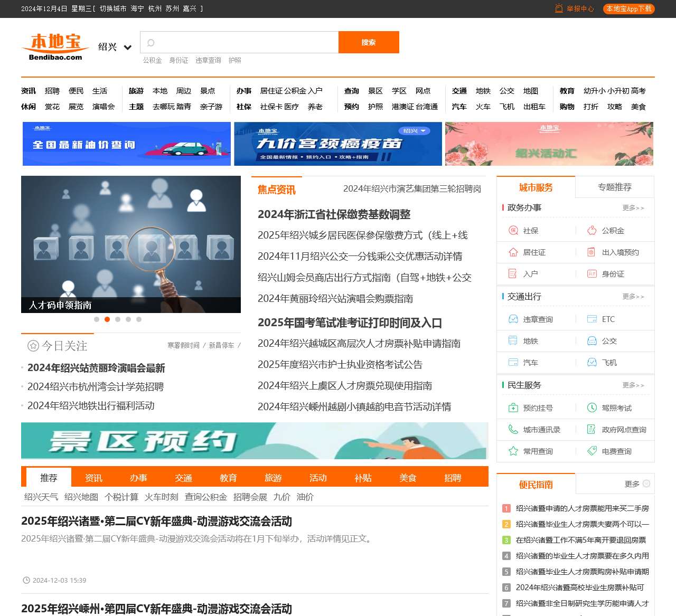
Task: Click the 城市通讯录 phone icon
Action: tap(513, 430)
